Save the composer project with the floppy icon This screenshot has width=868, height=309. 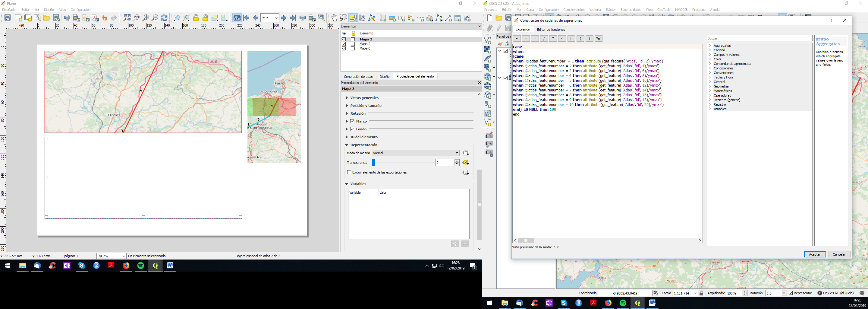click(8, 18)
